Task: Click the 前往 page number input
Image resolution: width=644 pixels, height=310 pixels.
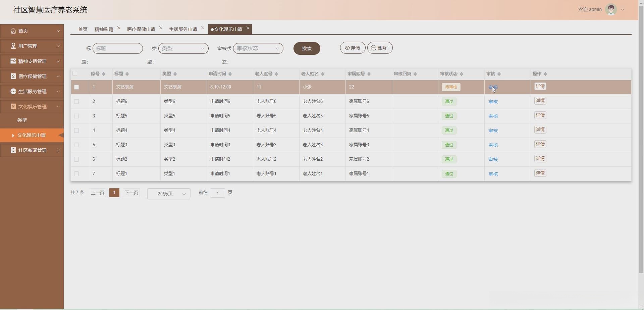Action: pos(217,193)
